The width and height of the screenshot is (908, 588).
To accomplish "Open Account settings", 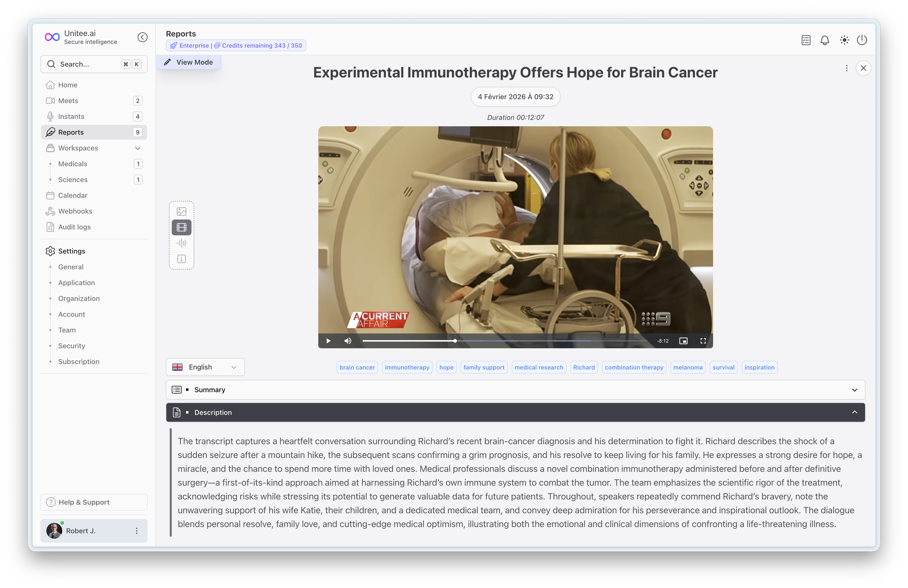I will 72,314.
